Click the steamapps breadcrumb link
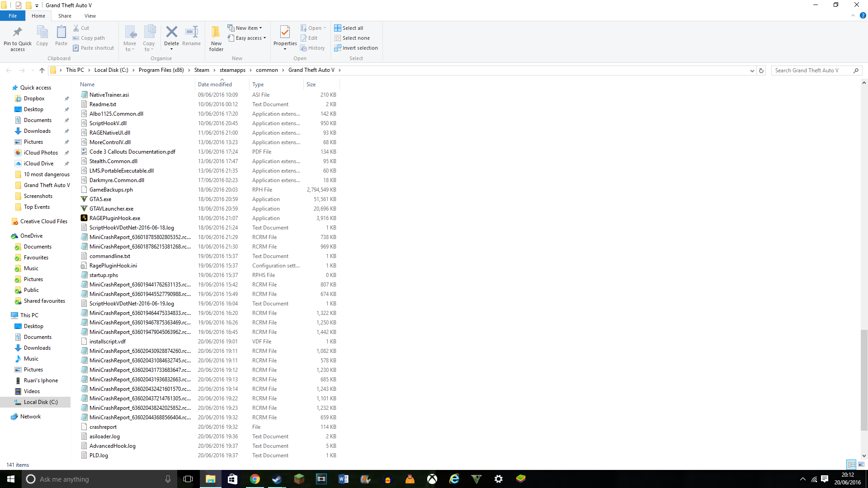This screenshot has width=868, height=488. [x=232, y=70]
